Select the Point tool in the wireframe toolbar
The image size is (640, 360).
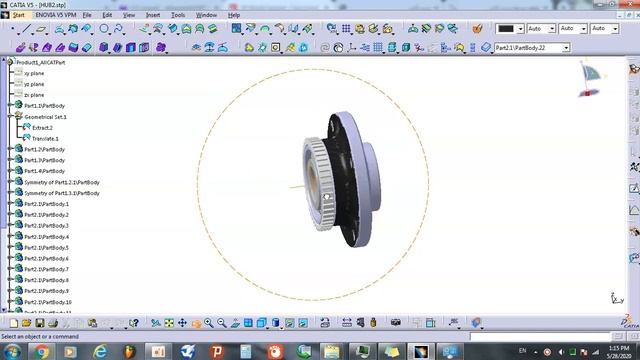[13, 29]
